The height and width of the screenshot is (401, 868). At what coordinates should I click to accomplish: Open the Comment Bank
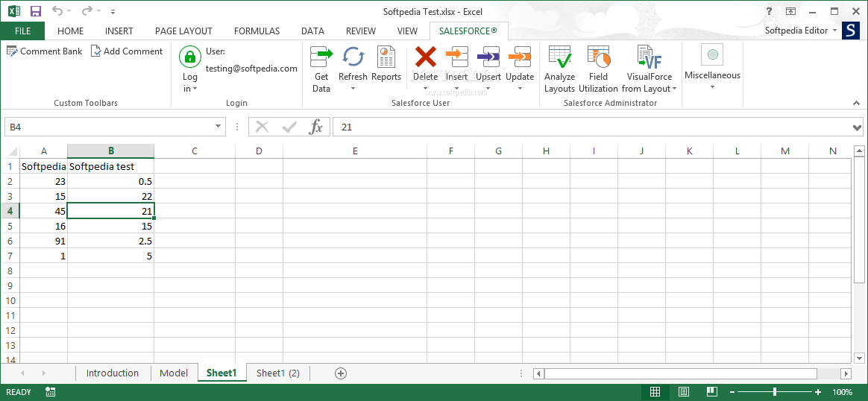[44, 51]
